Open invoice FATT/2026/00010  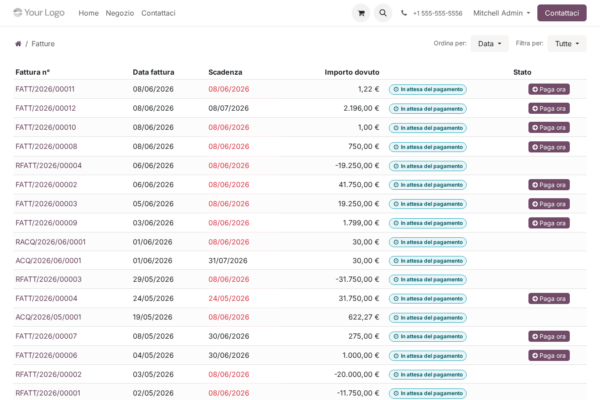coord(46,127)
